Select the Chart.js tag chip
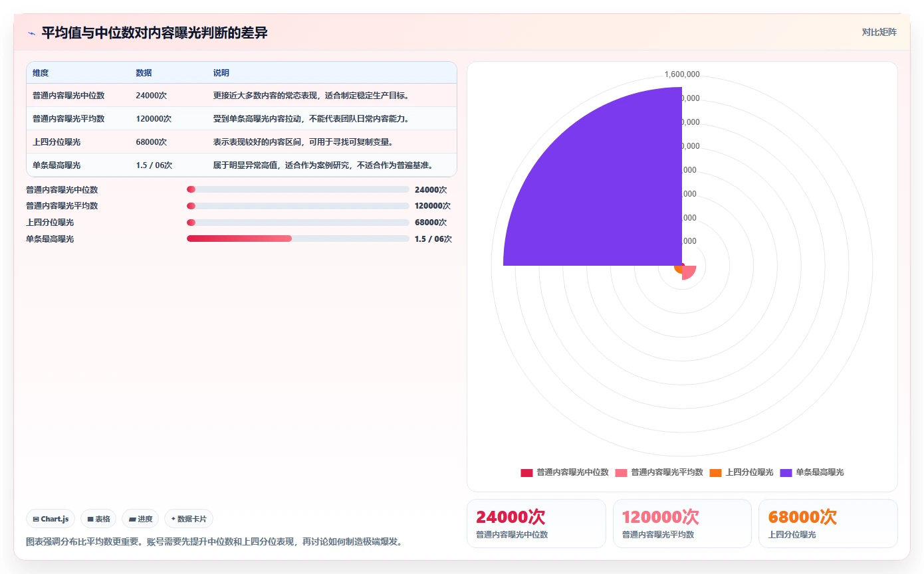Viewport: 924px width, 574px height. (51, 519)
